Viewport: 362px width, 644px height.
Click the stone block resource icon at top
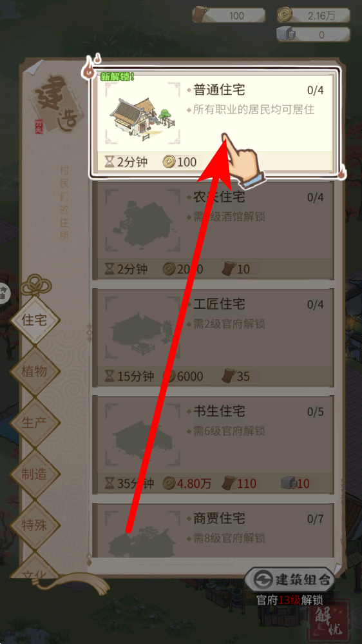(285, 34)
